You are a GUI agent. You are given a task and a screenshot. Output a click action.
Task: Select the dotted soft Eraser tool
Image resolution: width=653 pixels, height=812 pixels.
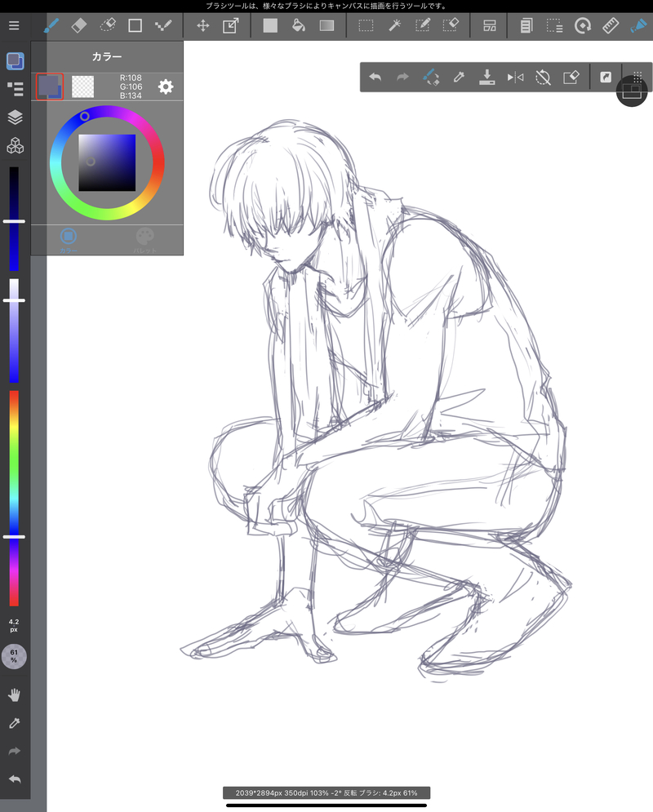click(107, 25)
